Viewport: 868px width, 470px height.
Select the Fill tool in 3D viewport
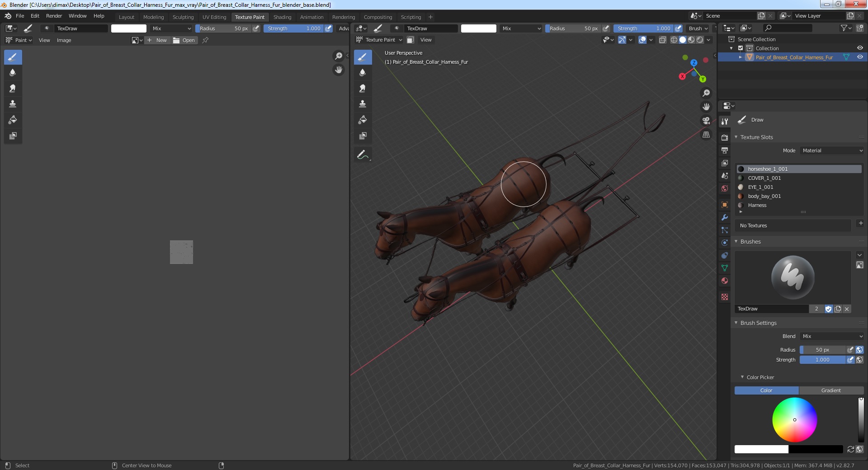point(363,120)
